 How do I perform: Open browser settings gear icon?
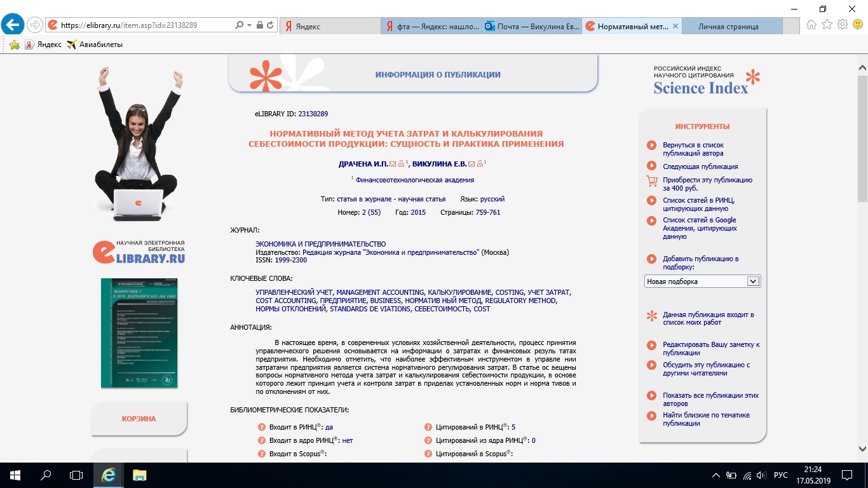click(x=843, y=25)
